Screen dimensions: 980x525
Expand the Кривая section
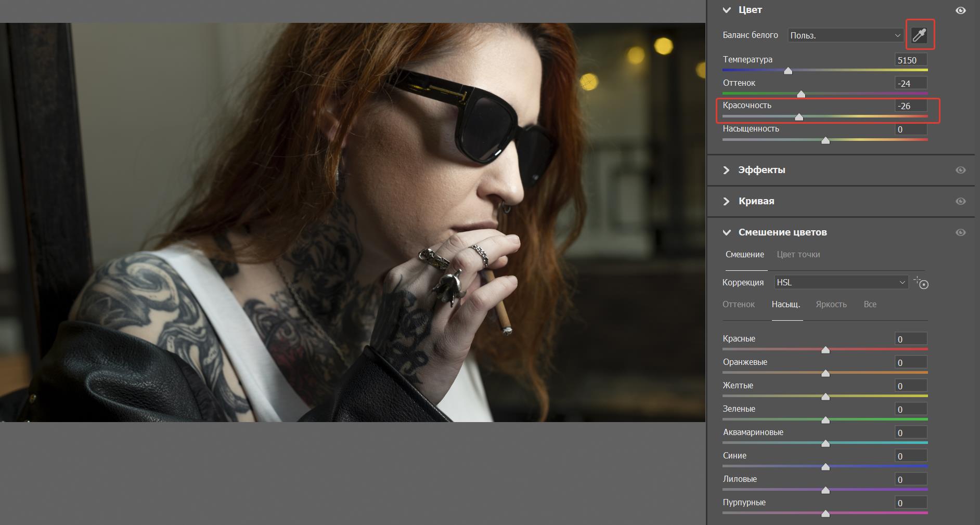click(x=727, y=201)
